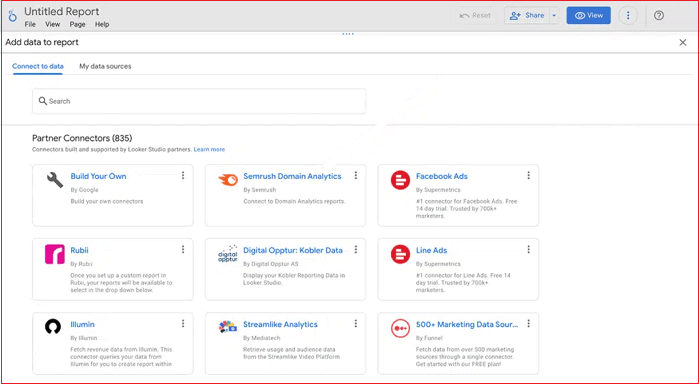Click the Build Your Own wrench icon
Image resolution: width=700 pixels, height=385 pixels.
[55, 180]
